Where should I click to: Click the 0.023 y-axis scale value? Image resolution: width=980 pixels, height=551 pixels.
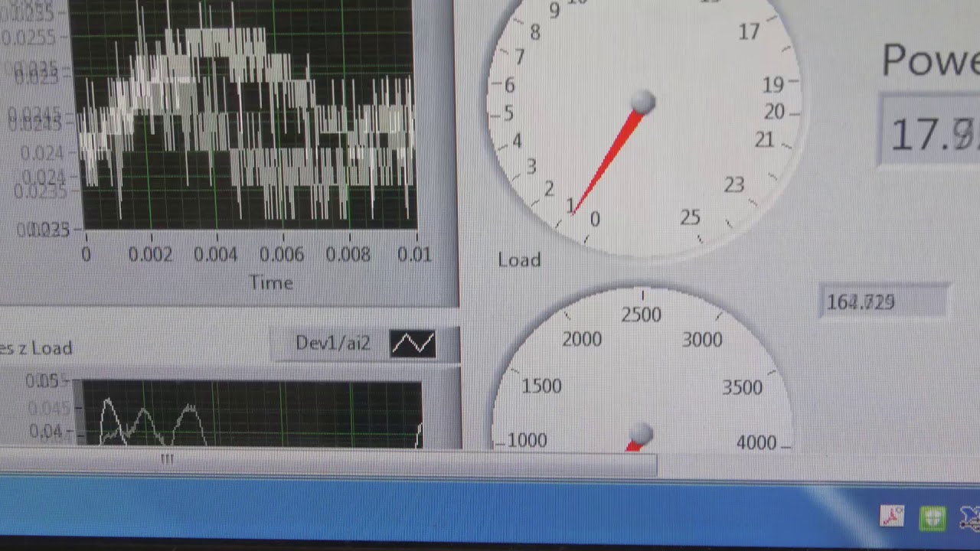pos(44,230)
